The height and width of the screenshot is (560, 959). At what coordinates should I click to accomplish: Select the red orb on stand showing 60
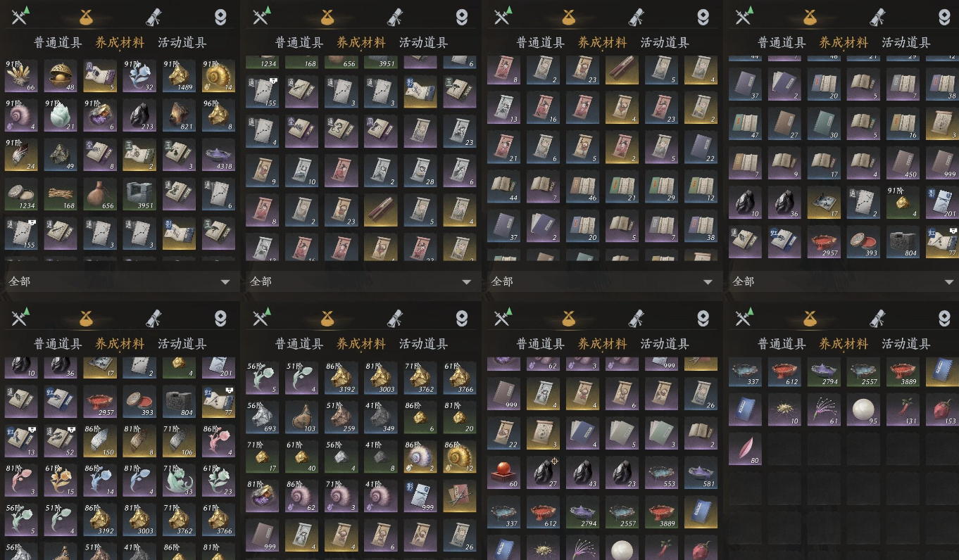coord(504,473)
